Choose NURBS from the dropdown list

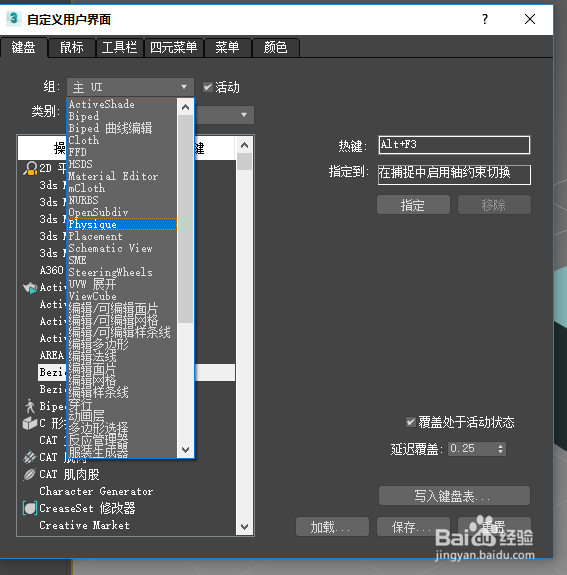pyautogui.click(x=122, y=200)
